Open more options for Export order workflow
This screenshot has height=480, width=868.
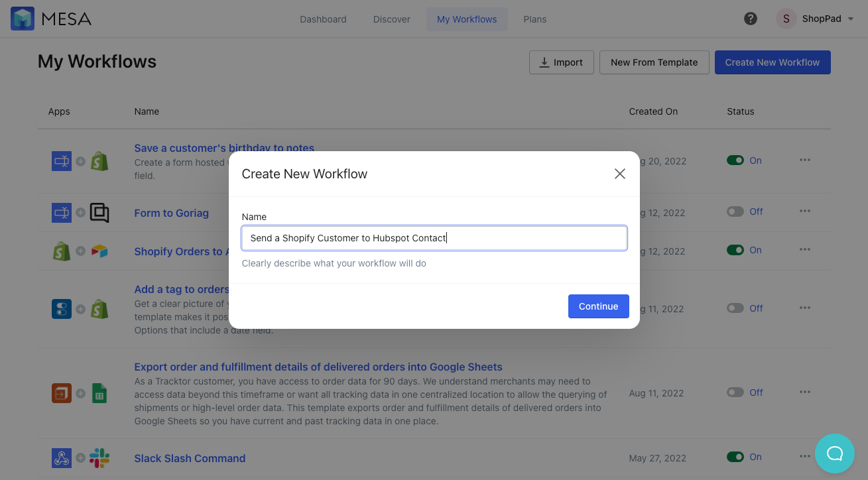click(805, 392)
